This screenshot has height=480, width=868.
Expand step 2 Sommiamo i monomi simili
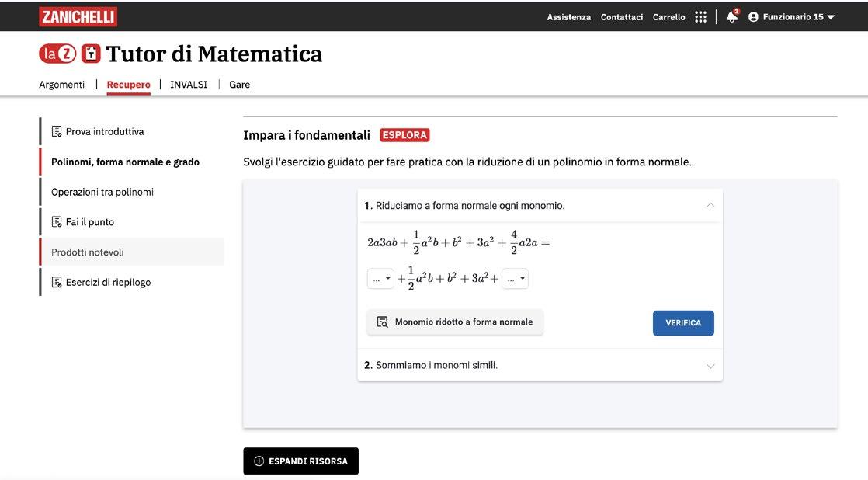710,366
